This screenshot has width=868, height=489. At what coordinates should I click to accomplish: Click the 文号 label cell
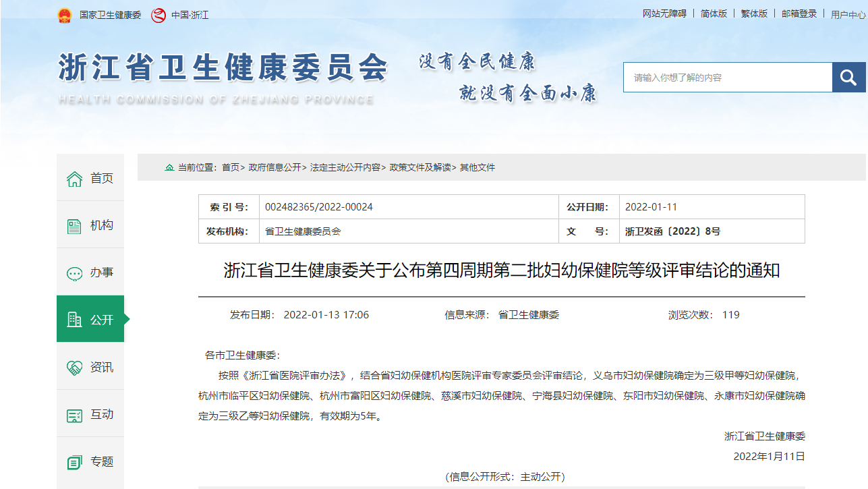[589, 231]
